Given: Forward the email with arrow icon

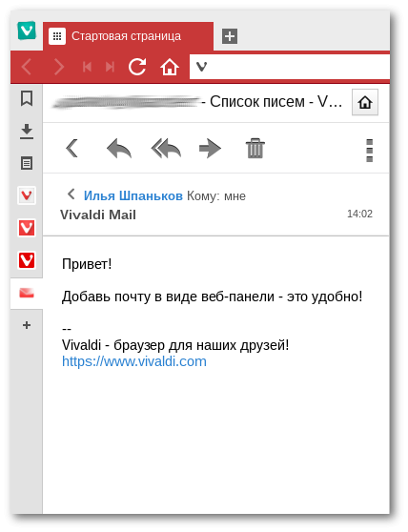Looking at the screenshot, I should point(210,149).
